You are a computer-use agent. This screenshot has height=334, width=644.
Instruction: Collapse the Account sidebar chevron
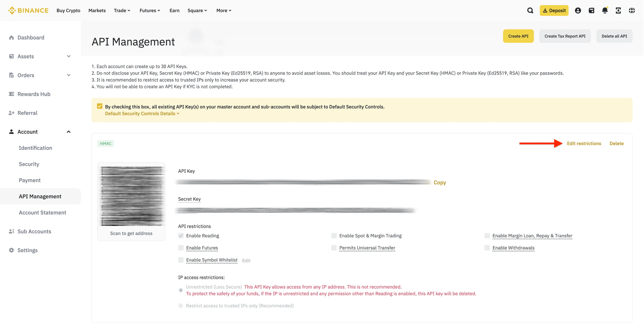click(x=69, y=132)
